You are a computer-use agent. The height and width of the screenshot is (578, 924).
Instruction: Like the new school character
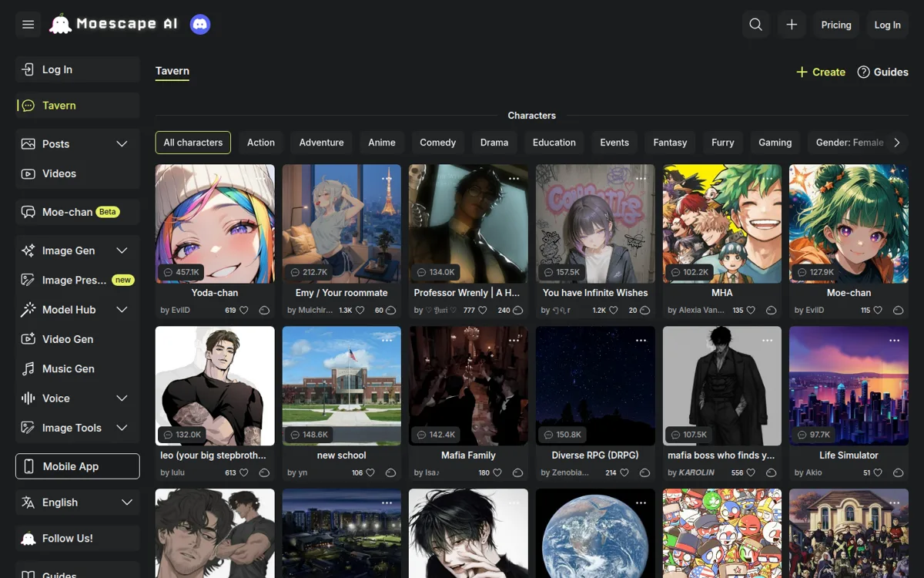pos(370,472)
